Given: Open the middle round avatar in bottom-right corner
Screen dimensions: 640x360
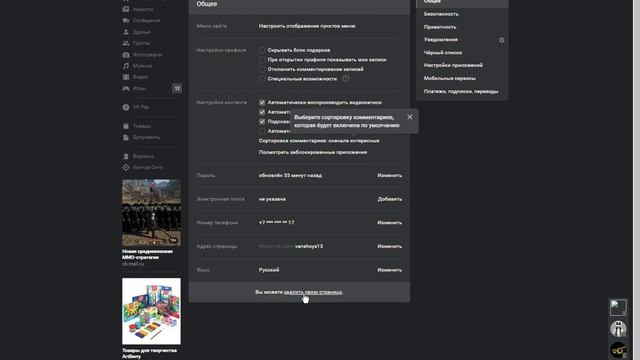Looking at the screenshot, I should tap(618, 329).
